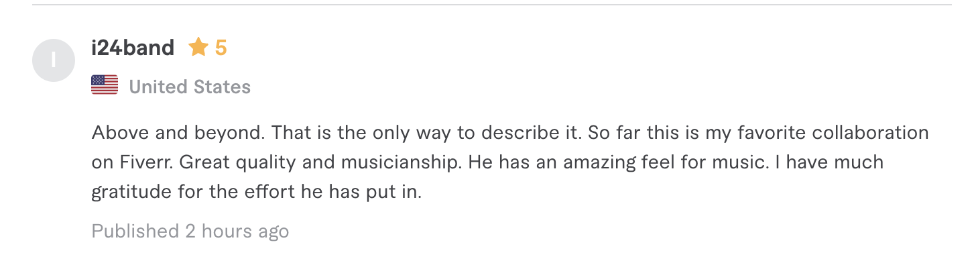This screenshot has height=263, width=980.
Task: Open the i24band username profile
Action: (x=133, y=48)
